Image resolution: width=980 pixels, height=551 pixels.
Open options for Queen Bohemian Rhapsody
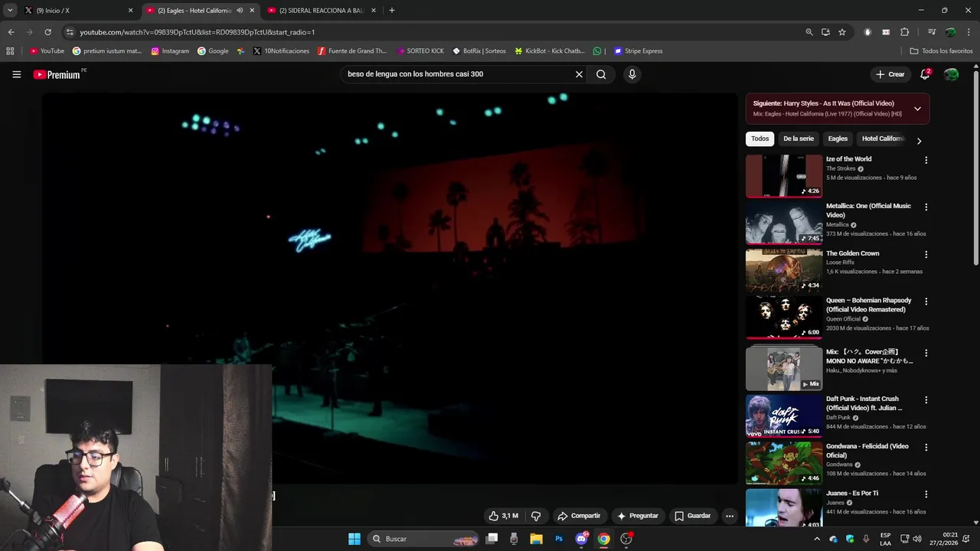[926, 302]
